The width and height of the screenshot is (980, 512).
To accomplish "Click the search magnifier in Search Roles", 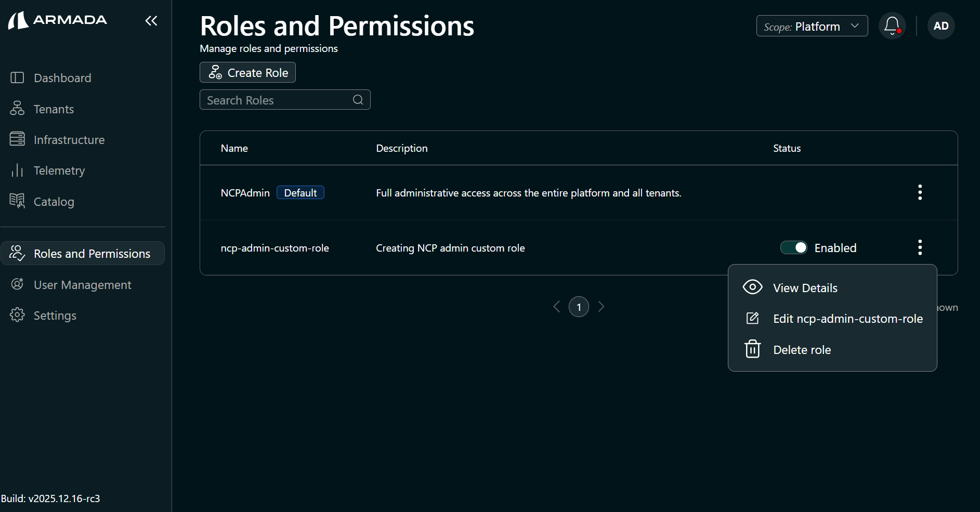I will [358, 99].
